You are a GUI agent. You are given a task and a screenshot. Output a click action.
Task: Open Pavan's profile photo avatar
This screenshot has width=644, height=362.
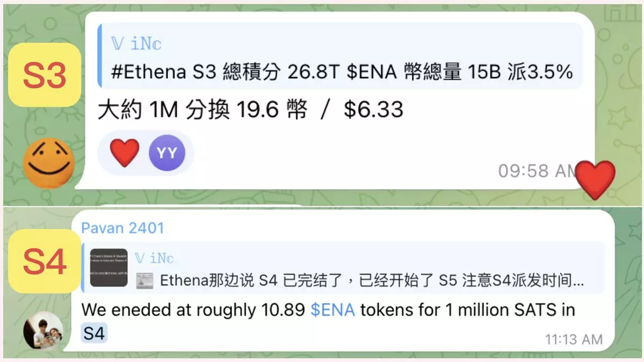pos(43,331)
